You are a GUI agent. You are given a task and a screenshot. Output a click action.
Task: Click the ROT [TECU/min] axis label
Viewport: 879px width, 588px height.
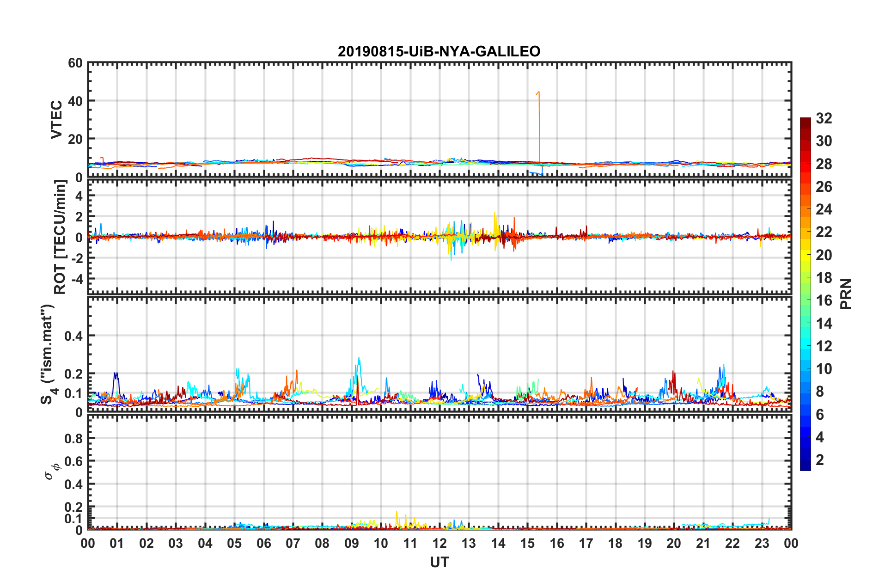pyautogui.click(x=61, y=237)
